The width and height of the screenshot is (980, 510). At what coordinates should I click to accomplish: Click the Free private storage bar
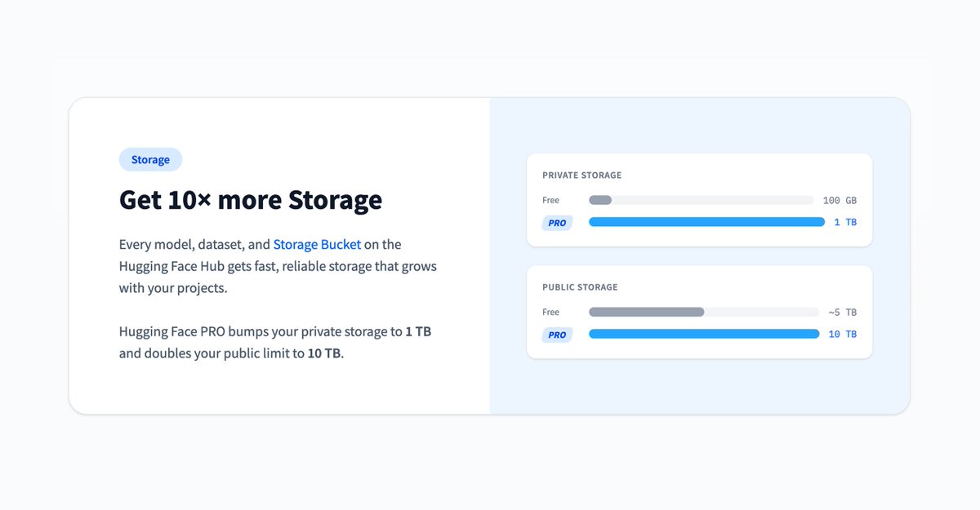pyautogui.click(x=702, y=200)
